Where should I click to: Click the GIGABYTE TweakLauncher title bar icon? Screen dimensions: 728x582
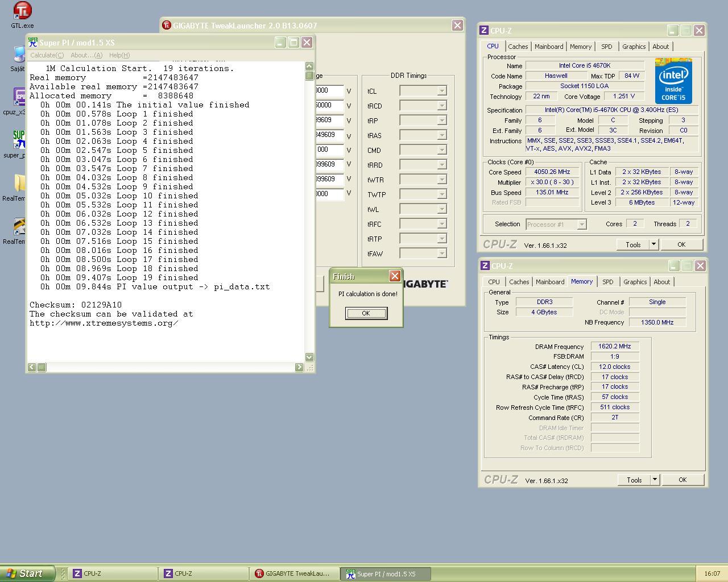pyautogui.click(x=167, y=26)
